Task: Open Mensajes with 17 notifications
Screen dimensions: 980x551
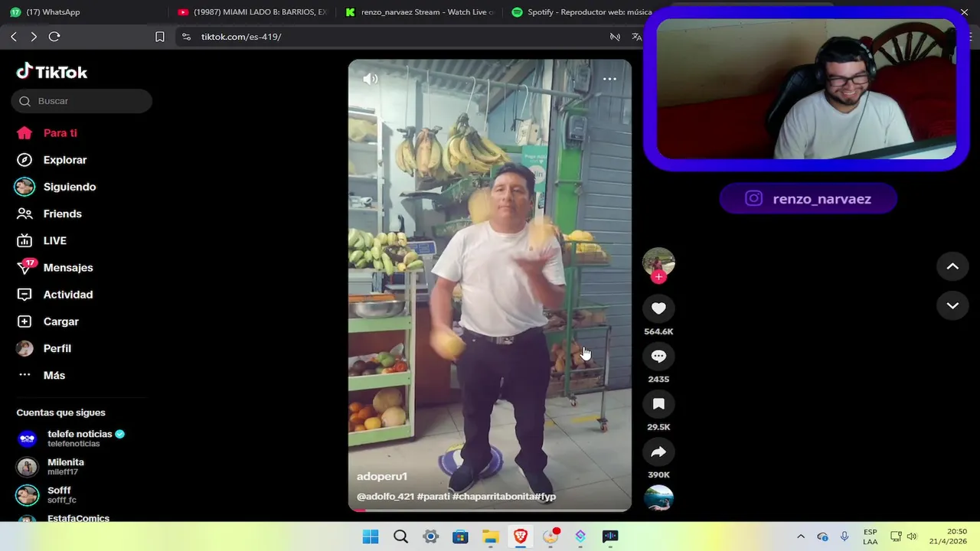Action: (54, 267)
